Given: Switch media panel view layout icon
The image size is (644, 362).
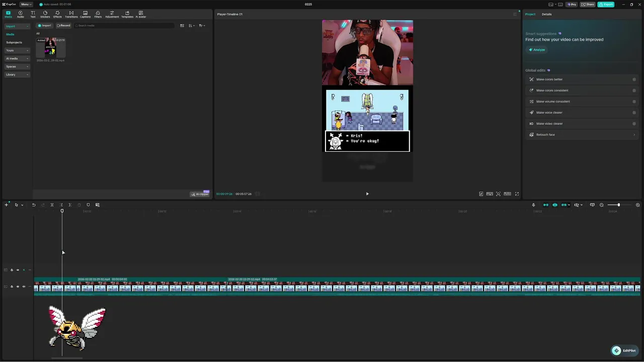Looking at the screenshot, I should 182,26.
